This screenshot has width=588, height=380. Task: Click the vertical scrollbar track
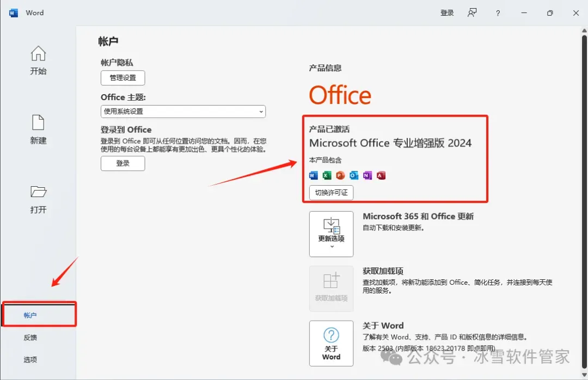coord(584,203)
